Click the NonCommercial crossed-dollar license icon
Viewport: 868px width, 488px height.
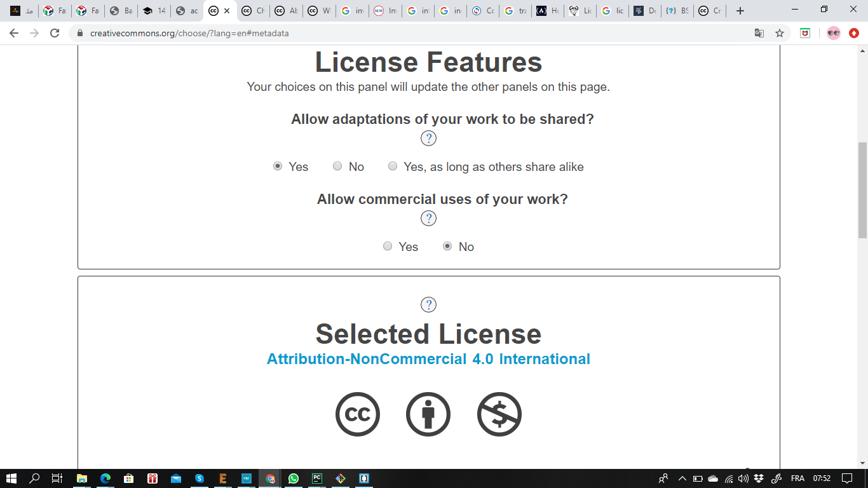[x=499, y=414]
